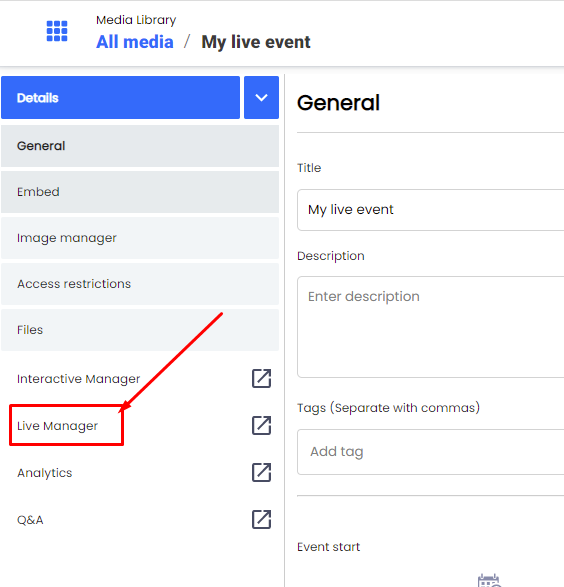Open the Files section
The height and width of the screenshot is (587, 564).
tap(140, 330)
